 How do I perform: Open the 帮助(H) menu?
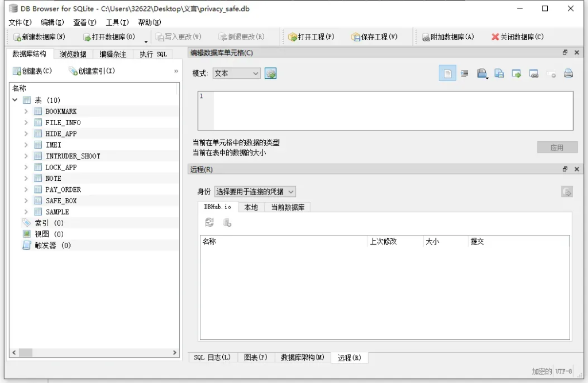pyautogui.click(x=150, y=22)
